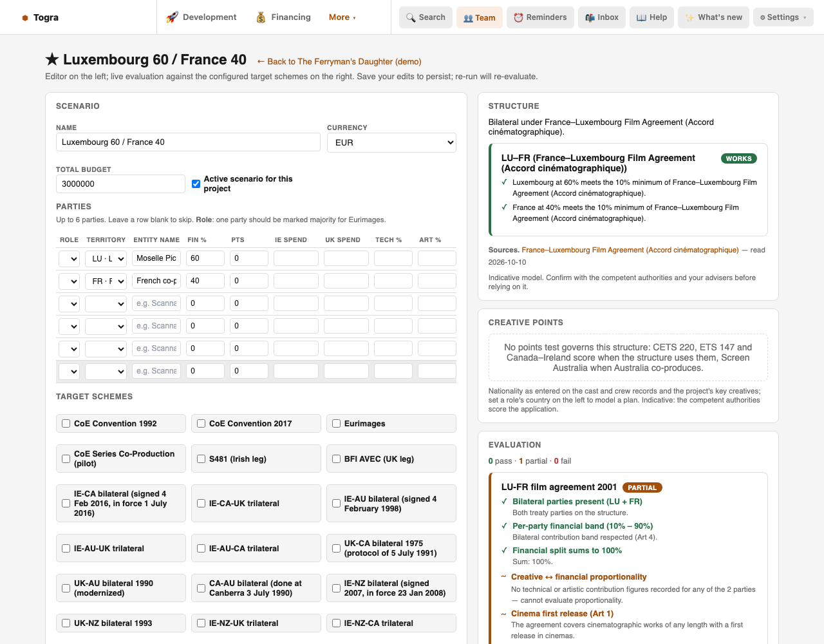
Task: Enable the Eurimages target scheme
Action: [336, 424]
